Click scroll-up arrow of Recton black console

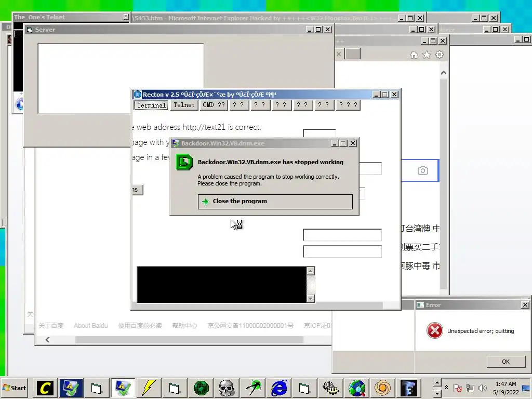[311, 271]
